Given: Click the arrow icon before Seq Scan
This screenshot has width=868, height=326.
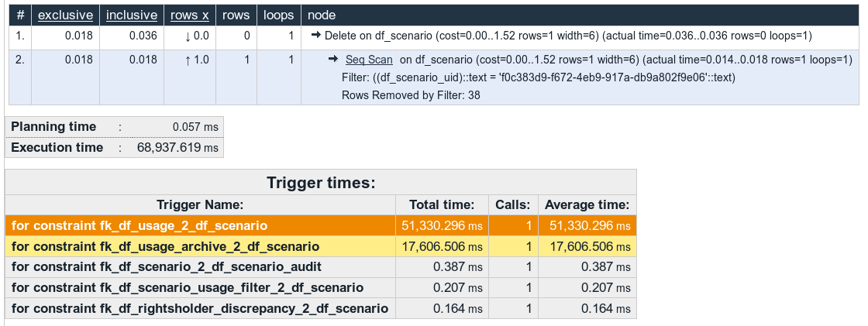Looking at the screenshot, I should pos(333,59).
